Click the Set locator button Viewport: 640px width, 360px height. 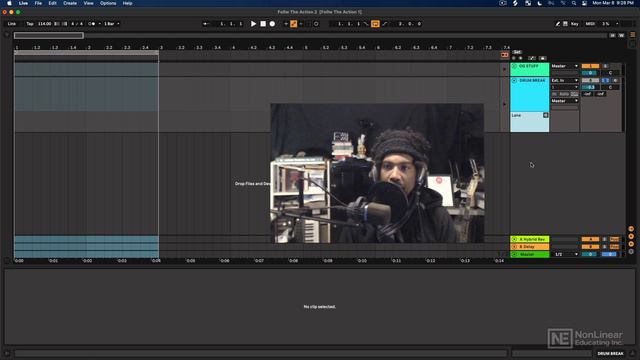(x=517, y=52)
